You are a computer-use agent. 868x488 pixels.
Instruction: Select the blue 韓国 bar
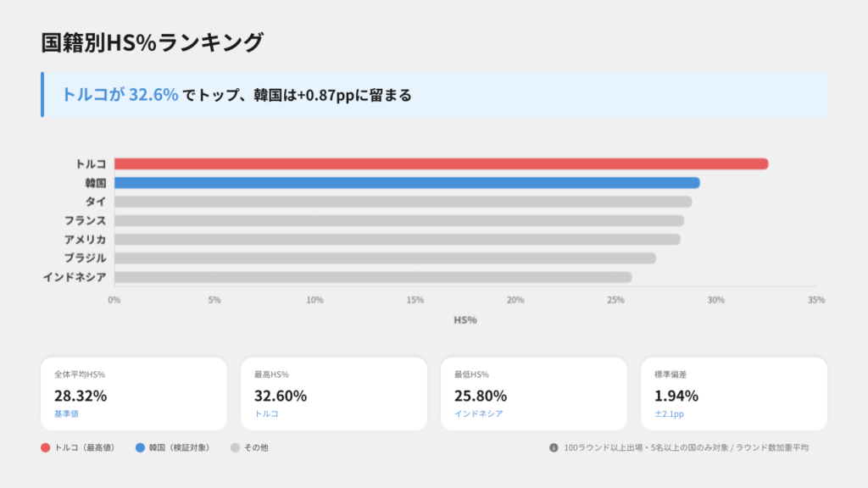click(407, 183)
